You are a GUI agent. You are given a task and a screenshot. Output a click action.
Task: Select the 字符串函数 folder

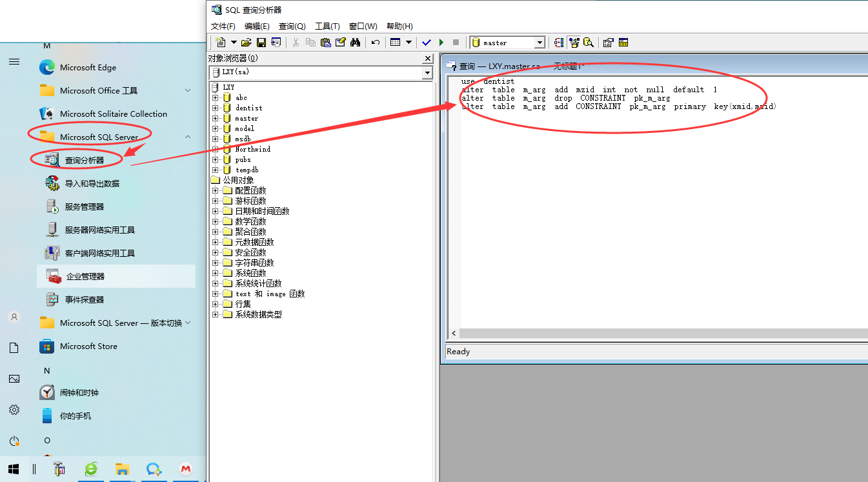254,263
